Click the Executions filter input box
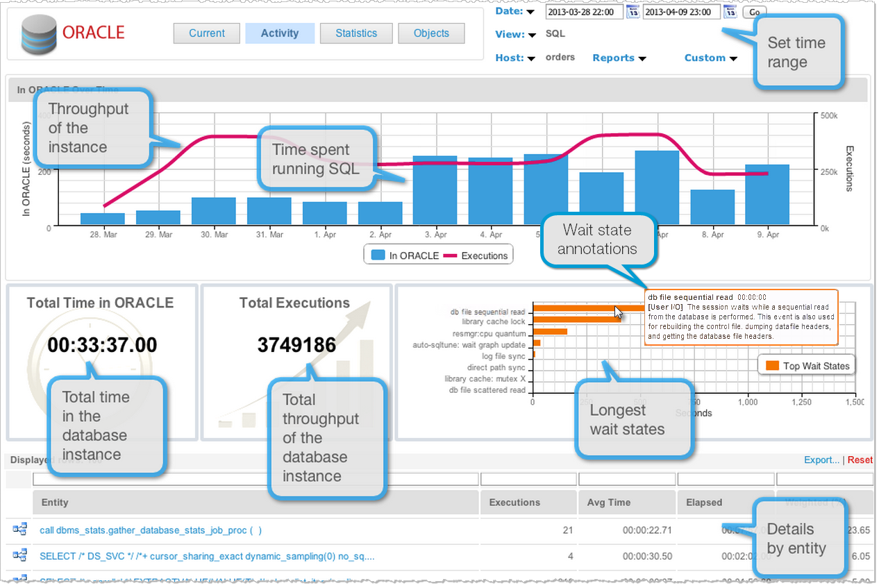The image size is (879, 588). pyautogui.click(x=528, y=479)
